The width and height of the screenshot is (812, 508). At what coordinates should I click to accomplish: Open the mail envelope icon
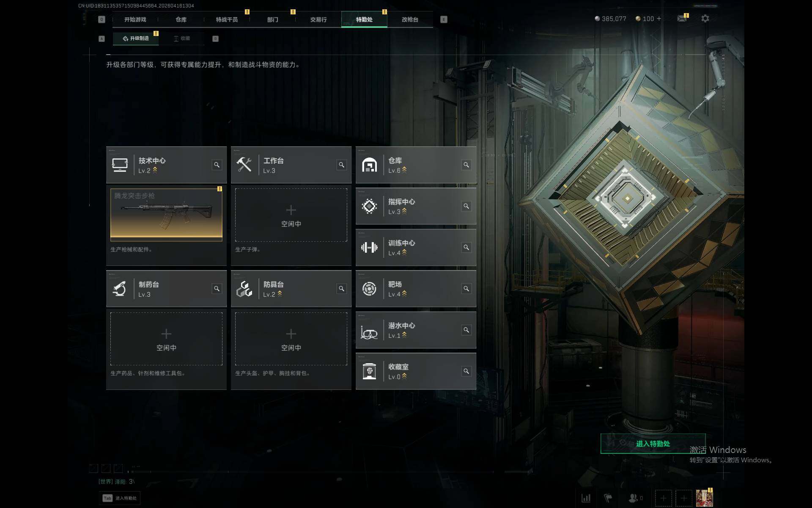click(682, 19)
